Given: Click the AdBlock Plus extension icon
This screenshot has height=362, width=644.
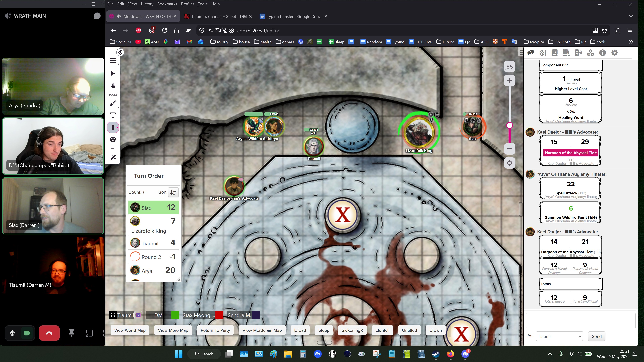Looking at the screenshot, I should (138, 31).
